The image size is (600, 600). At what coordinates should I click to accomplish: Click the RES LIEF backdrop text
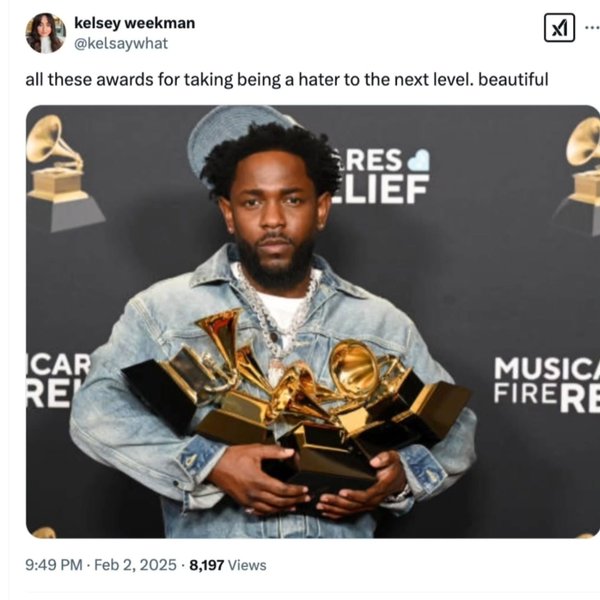(383, 176)
